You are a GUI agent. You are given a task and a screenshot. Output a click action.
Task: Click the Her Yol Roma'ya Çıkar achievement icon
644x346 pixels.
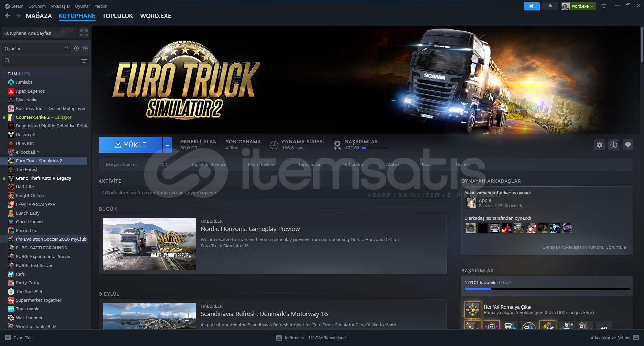(x=472, y=309)
